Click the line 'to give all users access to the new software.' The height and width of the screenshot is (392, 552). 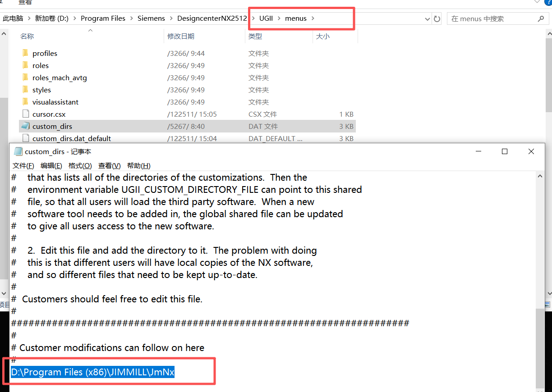coord(121,226)
